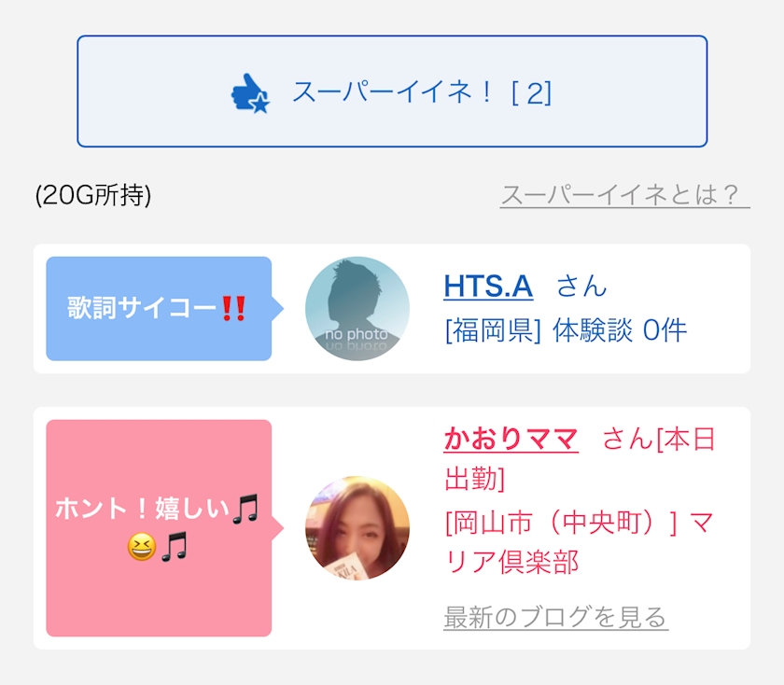The width and height of the screenshot is (784, 685).
Task: Open HTS.A user profile link
Action: pos(488,286)
